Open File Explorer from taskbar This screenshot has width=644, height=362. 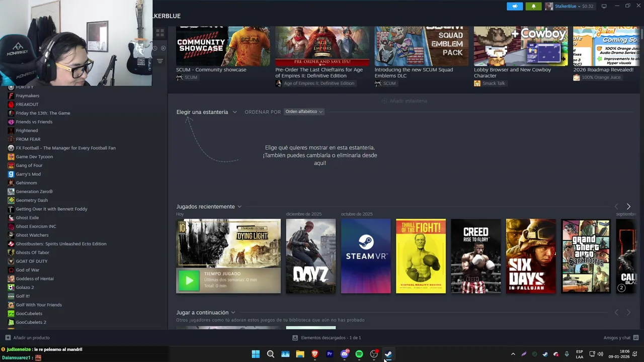300,354
